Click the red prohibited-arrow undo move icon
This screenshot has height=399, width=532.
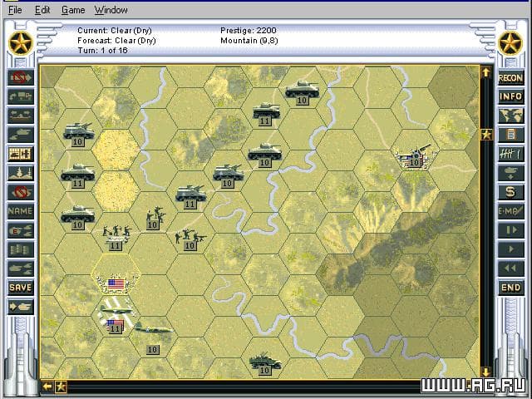click(20, 77)
